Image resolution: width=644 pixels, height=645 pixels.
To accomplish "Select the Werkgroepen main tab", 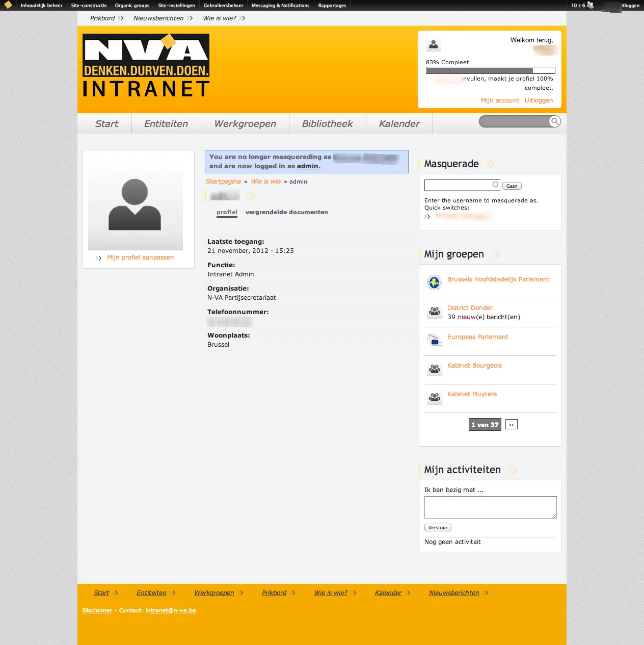I will click(x=245, y=124).
